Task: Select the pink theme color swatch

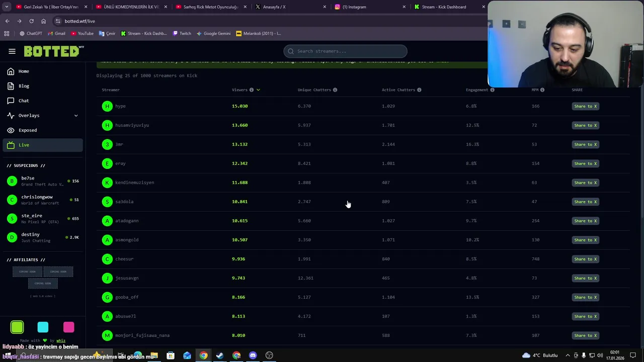Action: 68,327
